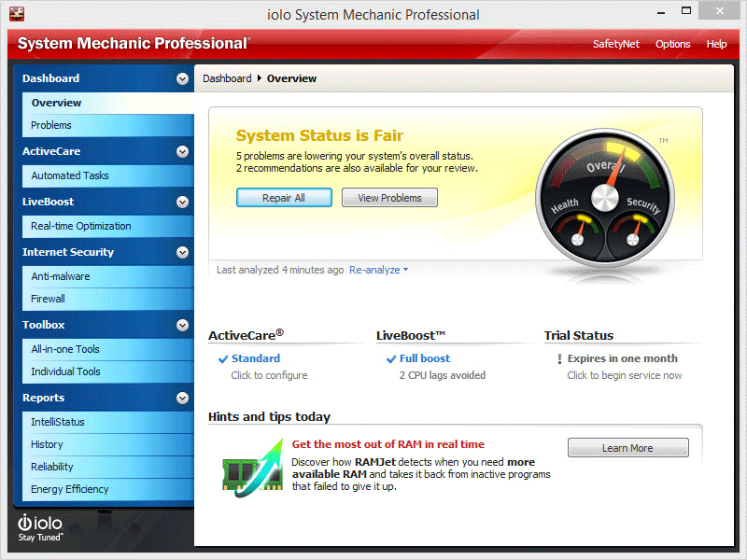Screen dimensions: 747x560
Task: Minimize the System Mechanic window
Action: click(661, 12)
